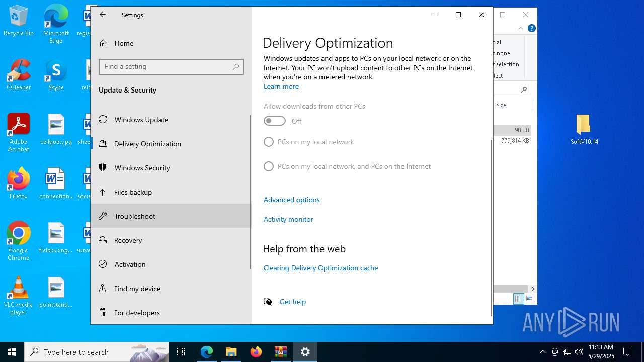Open Advanced options link

[x=292, y=200]
